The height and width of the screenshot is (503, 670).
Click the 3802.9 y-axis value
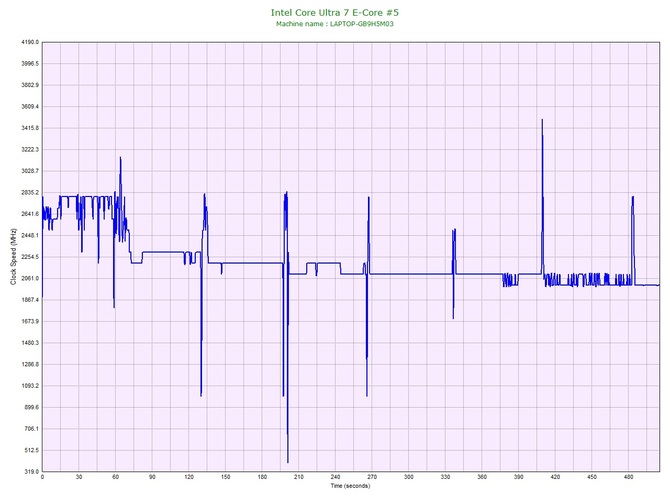30,85
